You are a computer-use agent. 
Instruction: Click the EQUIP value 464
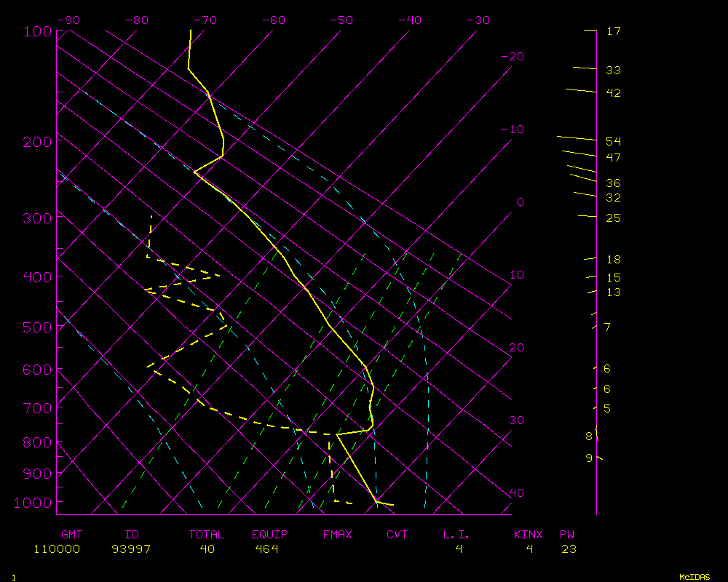pos(266,549)
